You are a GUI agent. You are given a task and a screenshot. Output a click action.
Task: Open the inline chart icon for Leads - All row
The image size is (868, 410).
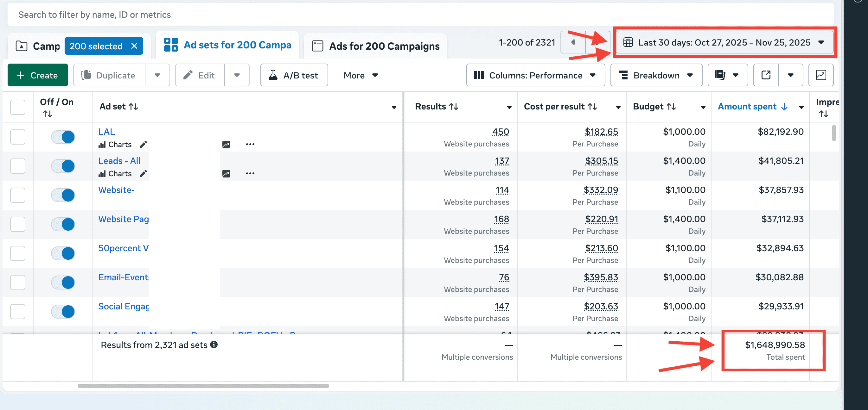coord(226,174)
